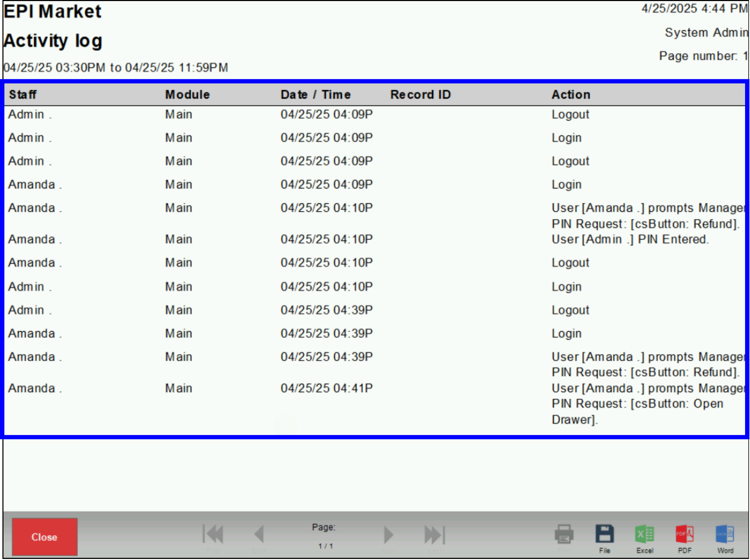Click the red Close button
750x560 pixels.
click(45, 537)
